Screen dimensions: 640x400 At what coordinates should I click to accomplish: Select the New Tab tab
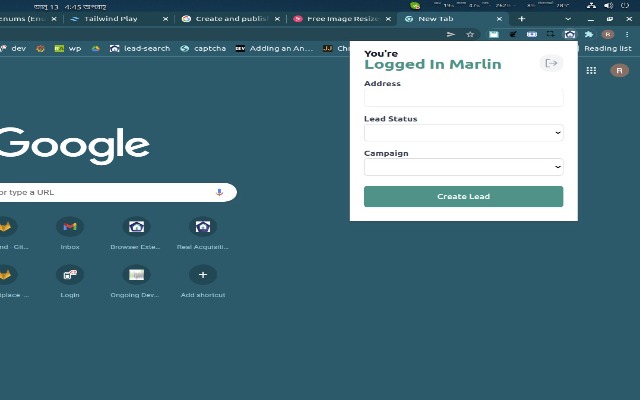point(453,19)
